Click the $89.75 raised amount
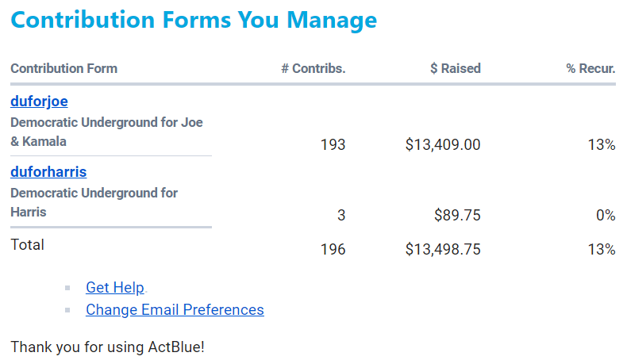Viewport: 627px width, 364px height. (457, 215)
